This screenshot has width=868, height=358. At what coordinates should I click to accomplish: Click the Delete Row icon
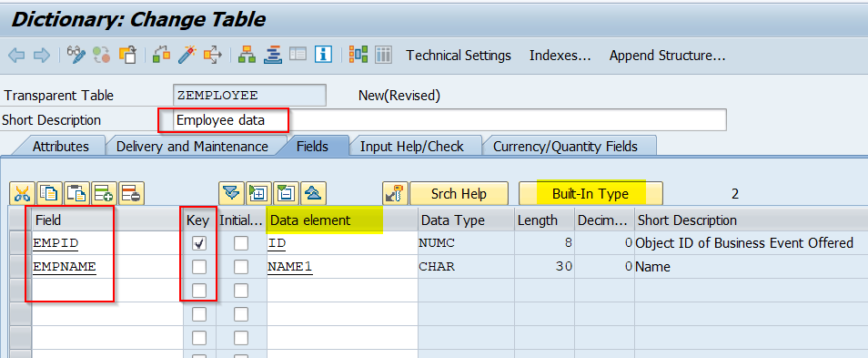131,193
